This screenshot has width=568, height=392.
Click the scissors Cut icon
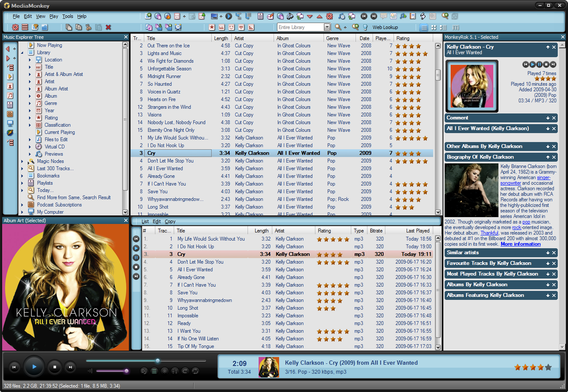(x=88, y=27)
